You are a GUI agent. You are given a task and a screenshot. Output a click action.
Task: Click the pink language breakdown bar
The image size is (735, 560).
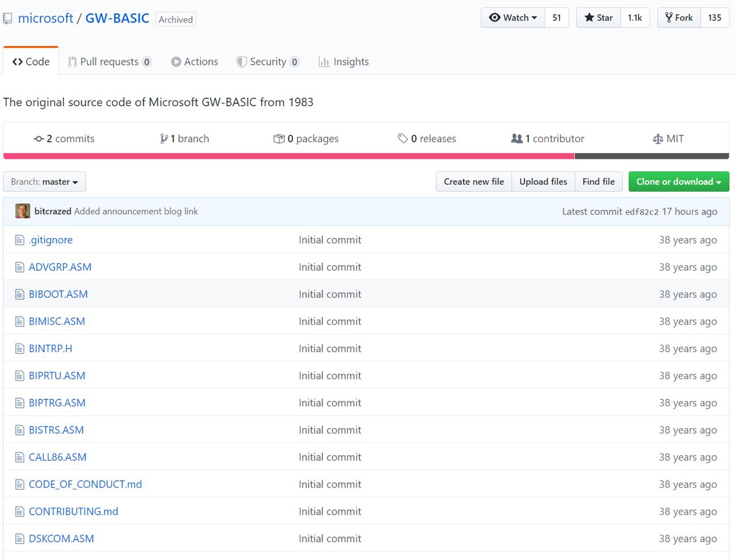(288, 156)
